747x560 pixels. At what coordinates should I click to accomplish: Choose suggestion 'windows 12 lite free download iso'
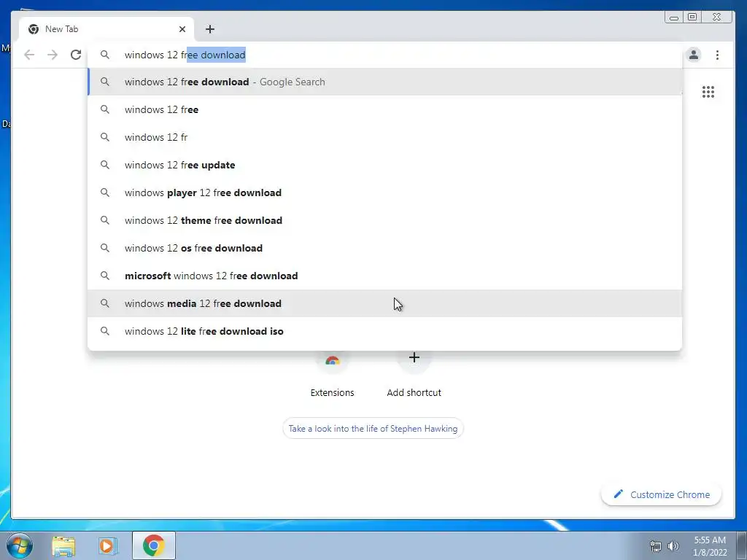pos(385,331)
